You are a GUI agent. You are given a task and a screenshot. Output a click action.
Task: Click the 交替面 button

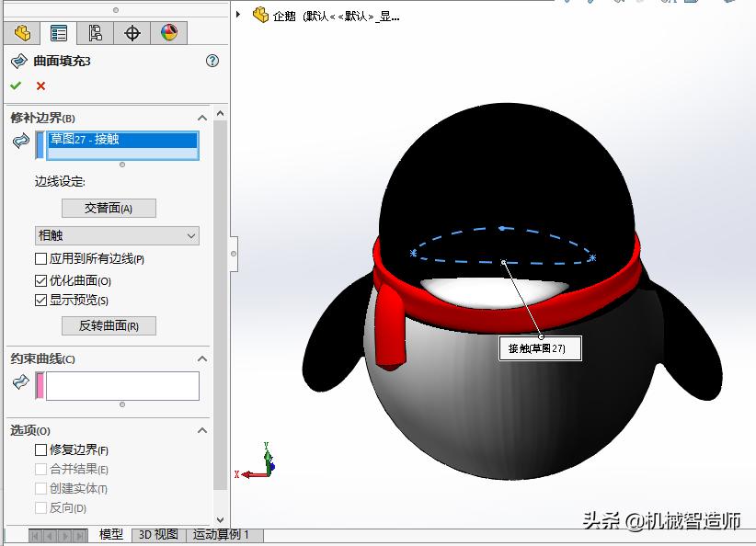(109, 208)
